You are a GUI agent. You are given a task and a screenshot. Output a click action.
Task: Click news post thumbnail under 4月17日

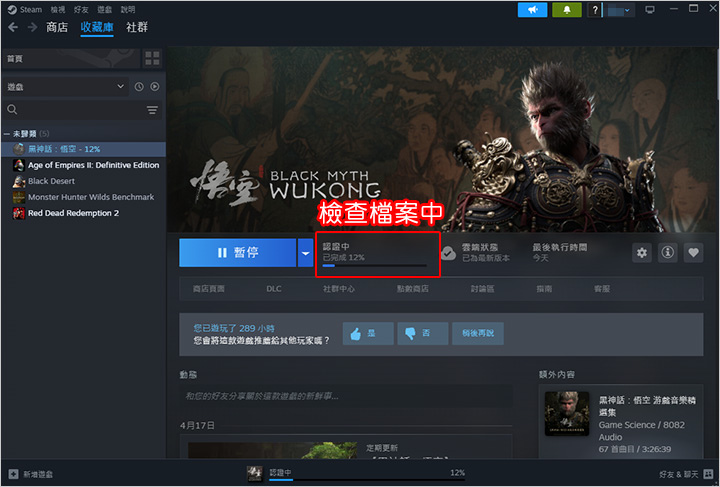point(272,450)
